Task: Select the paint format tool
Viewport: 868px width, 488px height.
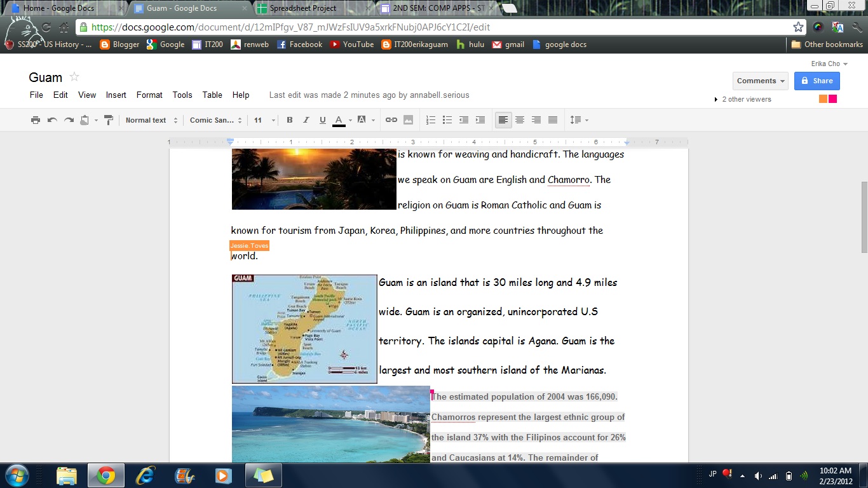Action: (x=108, y=120)
